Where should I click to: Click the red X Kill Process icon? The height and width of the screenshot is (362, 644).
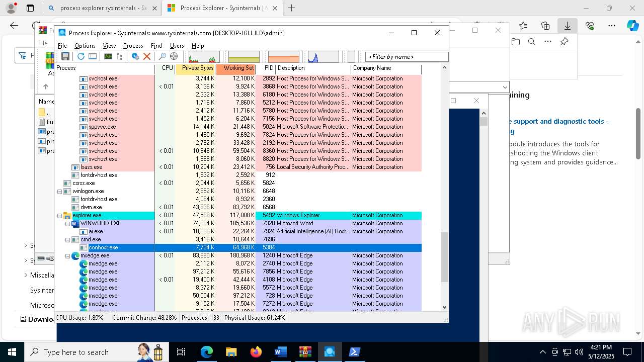[147, 56]
